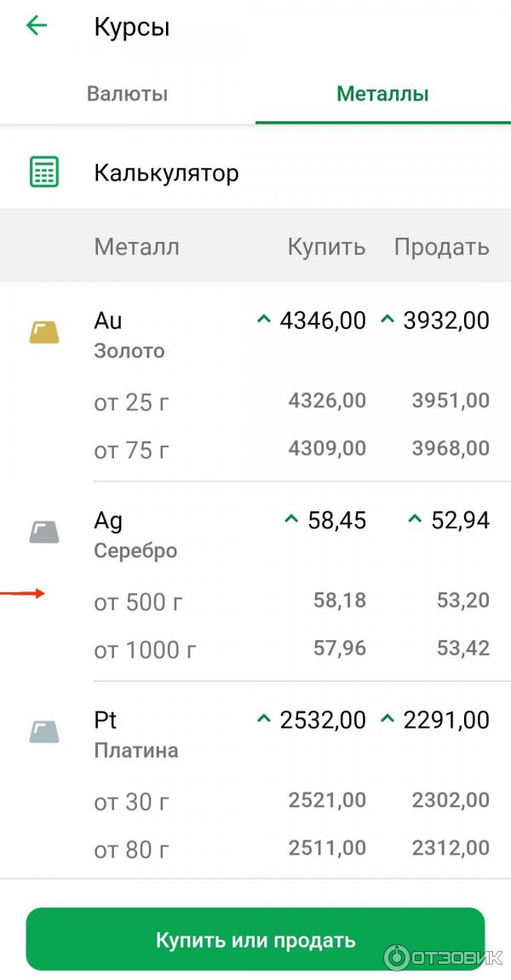This screenshot has width=511, height=980.
Task: Switch to the Валюты tab
Action: click(x=128, y=95)
